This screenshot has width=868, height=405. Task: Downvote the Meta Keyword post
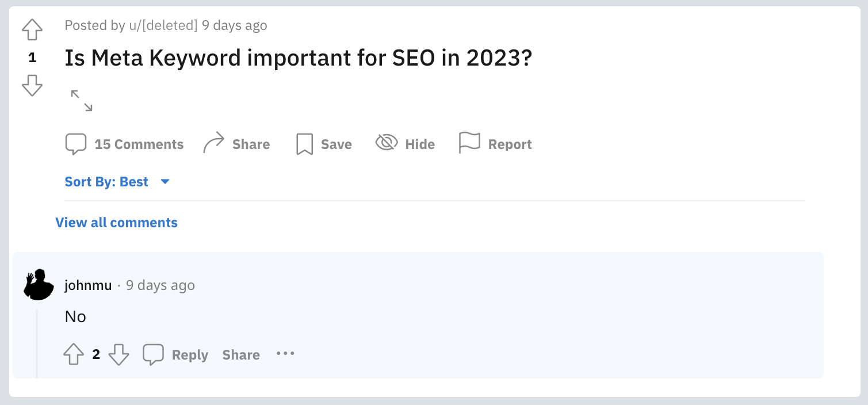pos(32,85)
